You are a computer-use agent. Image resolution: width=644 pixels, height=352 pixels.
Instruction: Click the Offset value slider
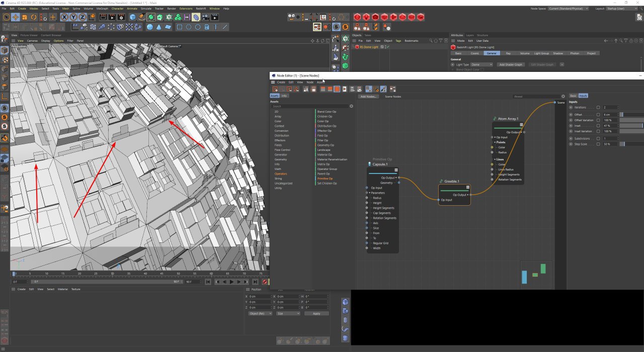click(632, 115)
